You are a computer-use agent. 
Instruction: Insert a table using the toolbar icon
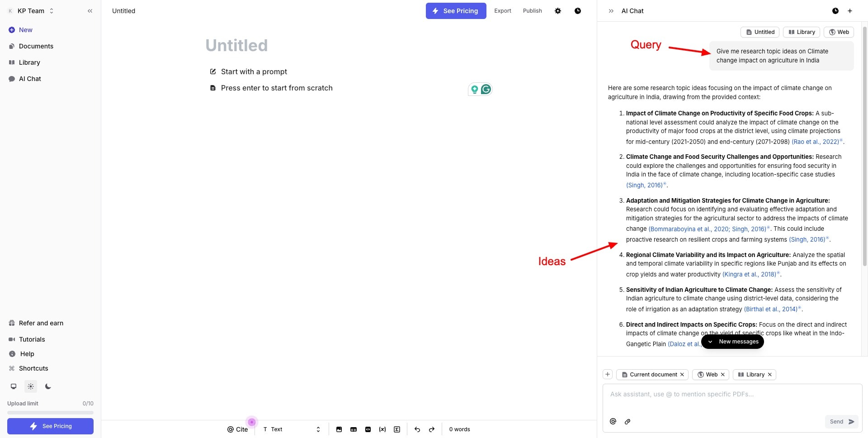[354, 429]
